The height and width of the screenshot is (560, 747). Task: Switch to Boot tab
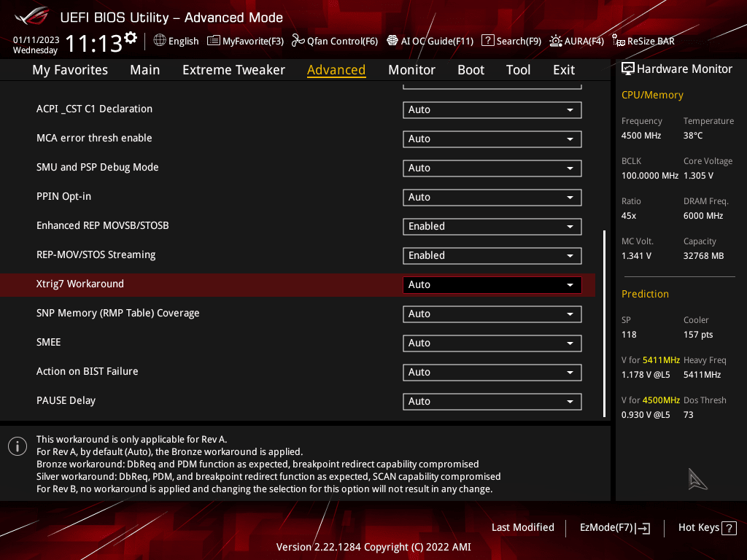coord(471,70)
